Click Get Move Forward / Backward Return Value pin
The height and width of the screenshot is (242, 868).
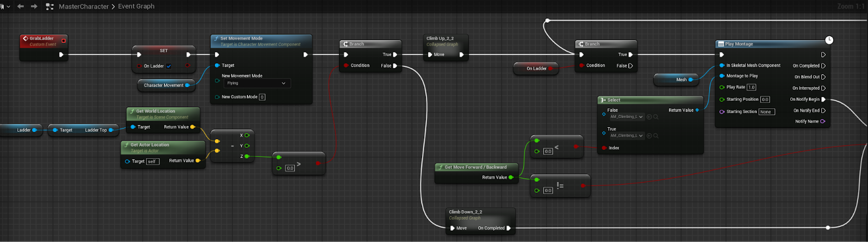[x=511, y=178]
